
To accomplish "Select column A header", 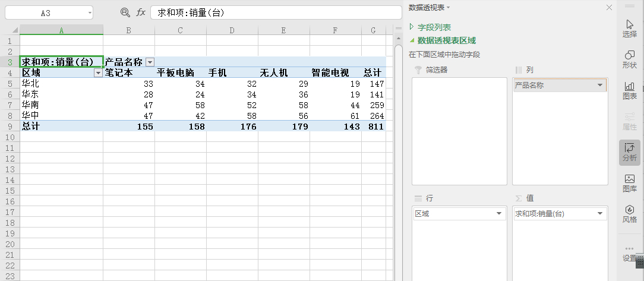I will 61,30.
